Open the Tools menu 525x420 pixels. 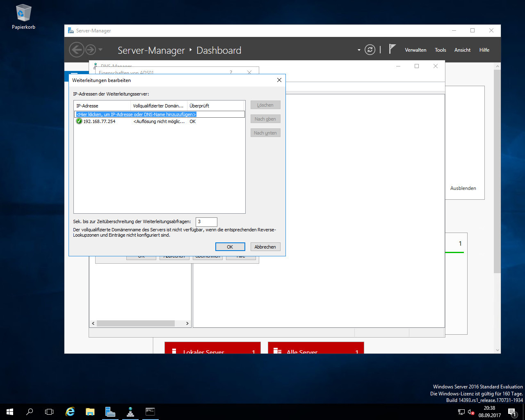click(440, 50)
